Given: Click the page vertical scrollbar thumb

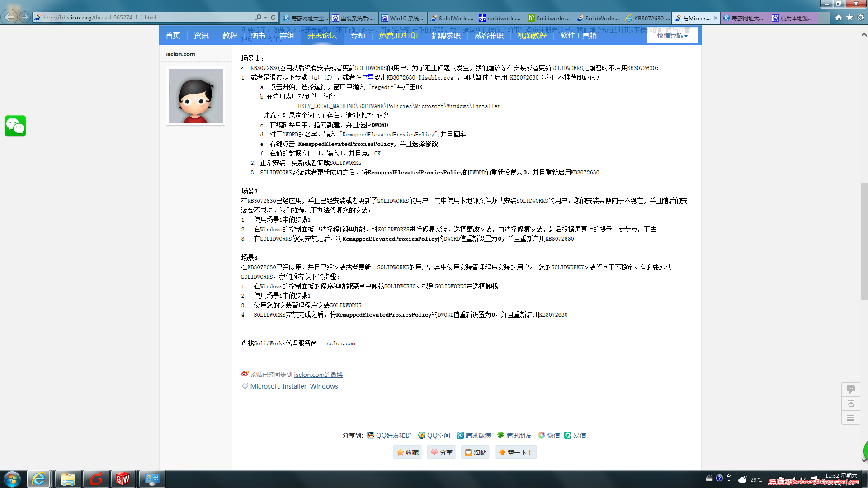Looking at the screenshot, I should (x=863, y=242).
